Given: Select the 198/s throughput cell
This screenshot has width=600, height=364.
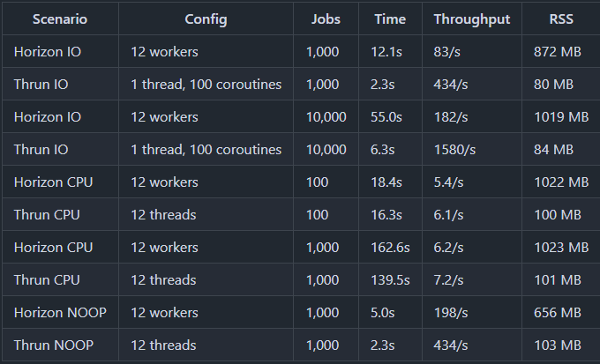Looking at the screenshot, I should tap(450, 312).
